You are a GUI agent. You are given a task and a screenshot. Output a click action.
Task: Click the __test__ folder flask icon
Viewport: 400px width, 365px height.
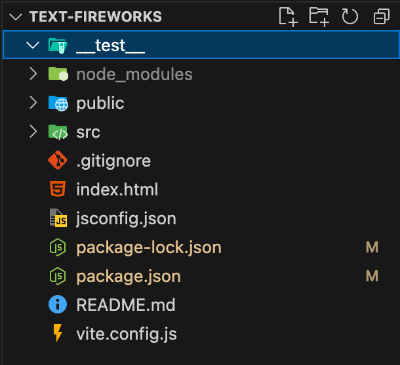coord(58,45)
